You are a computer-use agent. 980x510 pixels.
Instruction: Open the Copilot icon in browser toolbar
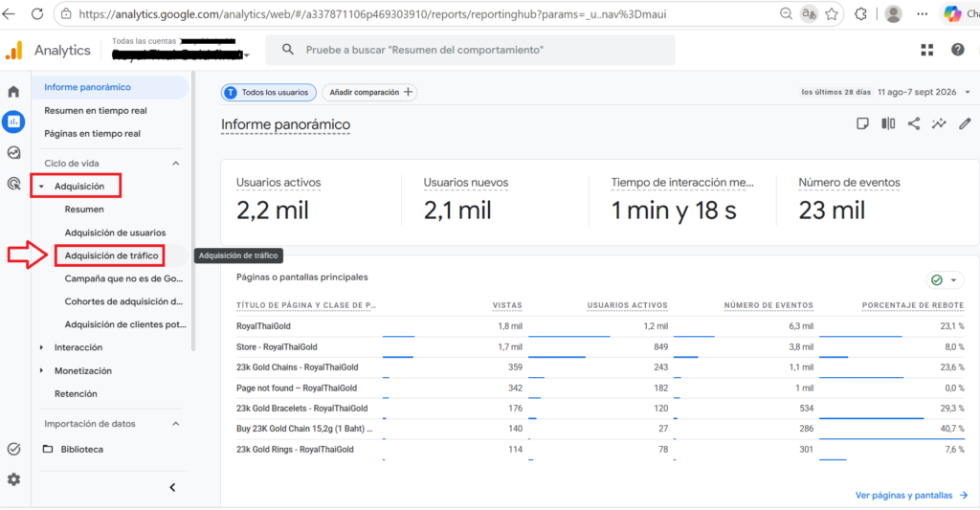click(952, 13)
